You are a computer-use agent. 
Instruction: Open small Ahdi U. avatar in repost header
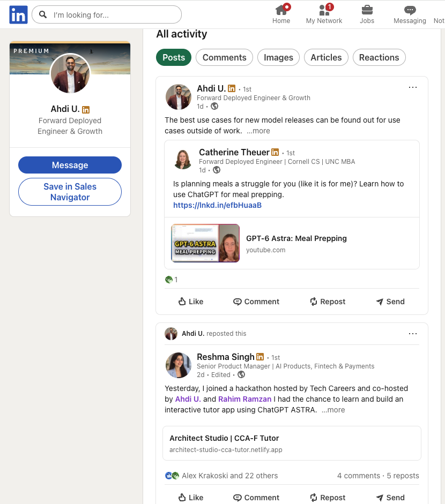pyautogui.click(x=171, y=334)
